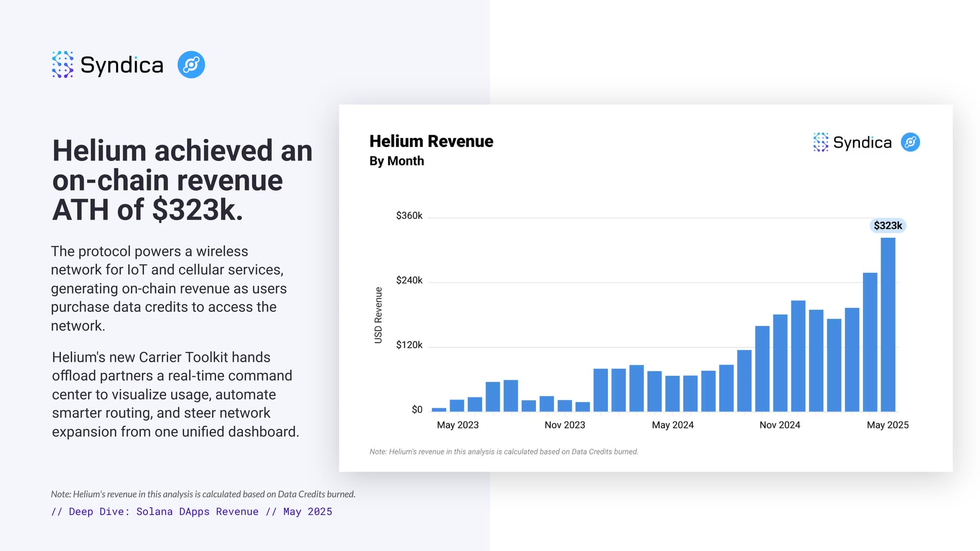Click the 'By Month' chart subtitle

tap(396, 161)
